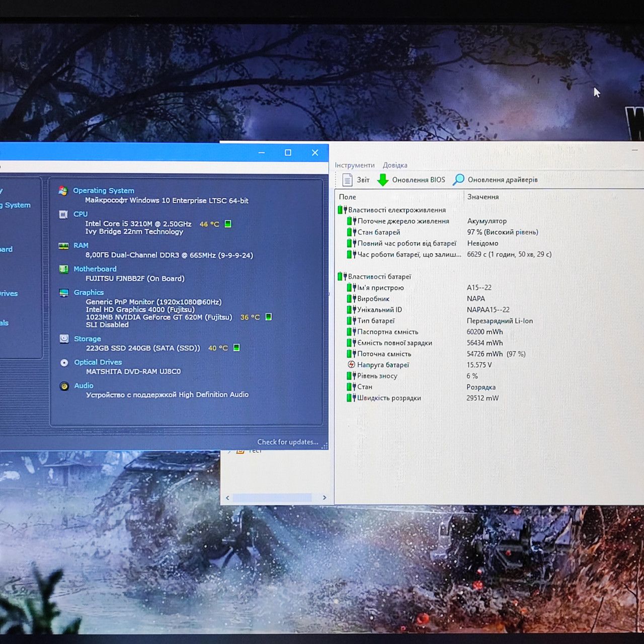Click the Graphics monitor icon in Speccy
This screenshot has height=644, width=644.
tap(64, 293)
